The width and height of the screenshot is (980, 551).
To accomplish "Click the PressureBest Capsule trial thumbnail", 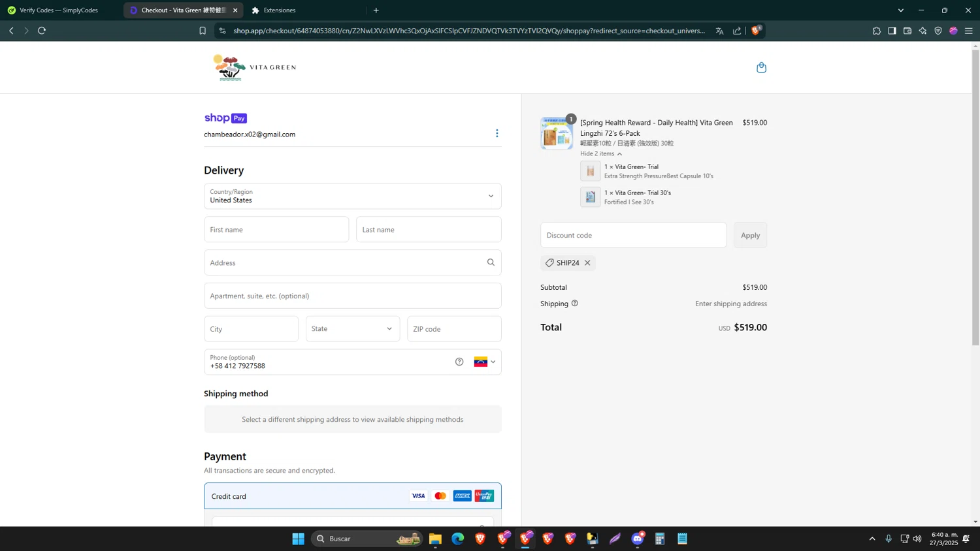I will (590, 171).
